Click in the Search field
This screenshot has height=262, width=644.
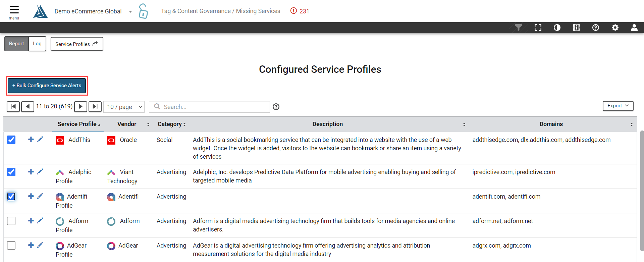coord(209,107)
